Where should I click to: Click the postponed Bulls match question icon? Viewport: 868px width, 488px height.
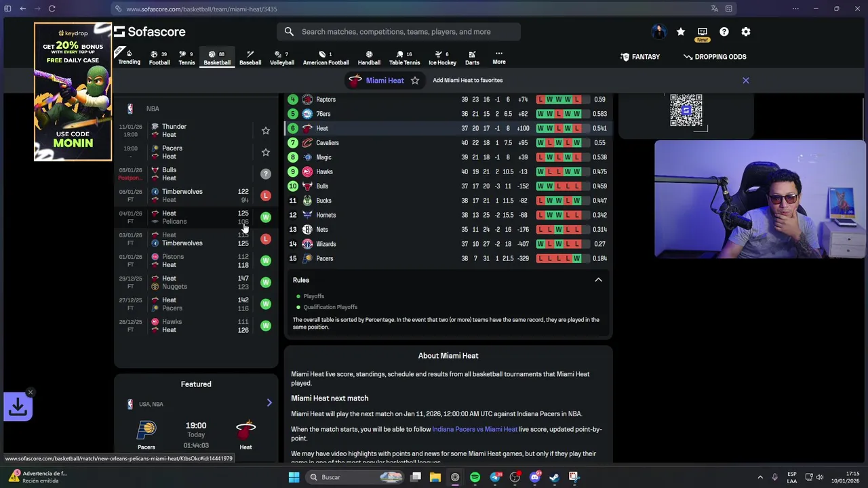point(266,174)
